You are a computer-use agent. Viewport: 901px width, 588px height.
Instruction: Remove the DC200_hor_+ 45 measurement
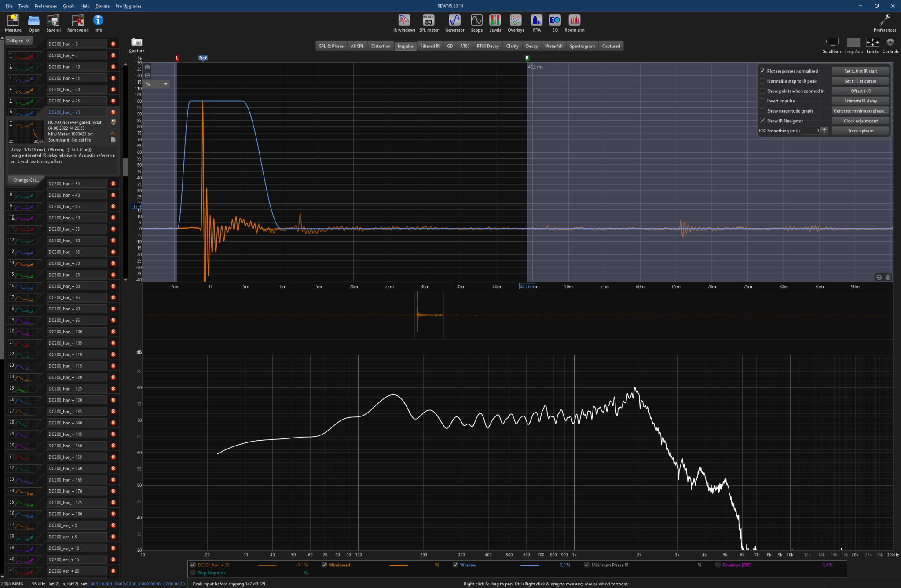pos(113,206)
